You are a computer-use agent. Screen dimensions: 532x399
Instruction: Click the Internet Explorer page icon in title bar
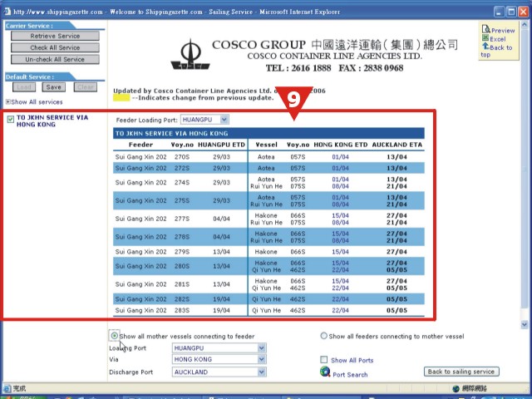click(x=7, y=11)
